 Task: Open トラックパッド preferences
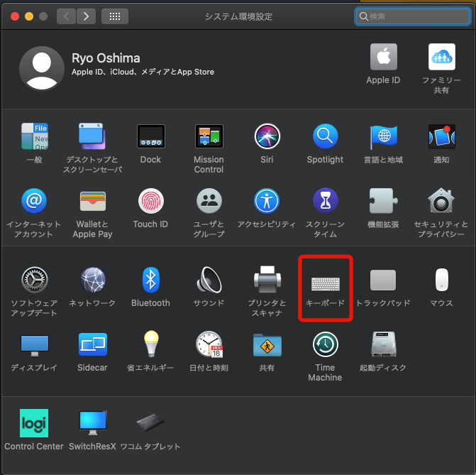click(383, 280)
